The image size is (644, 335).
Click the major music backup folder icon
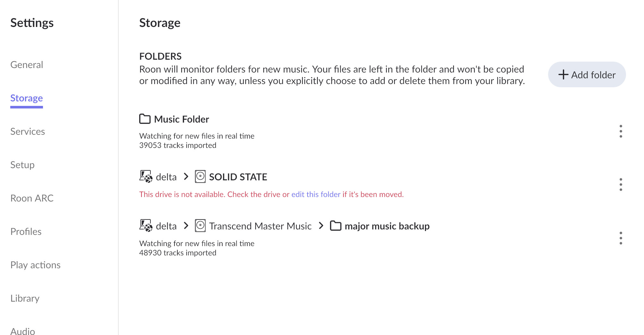point(335,226)
